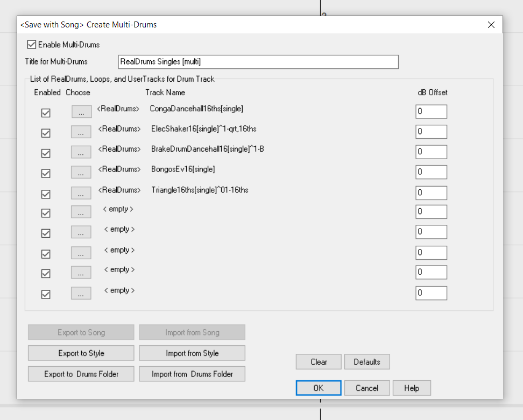Click the choose button beside ElecShaker16
Viewport: 523px width, 420px height.
coord(81,132)
